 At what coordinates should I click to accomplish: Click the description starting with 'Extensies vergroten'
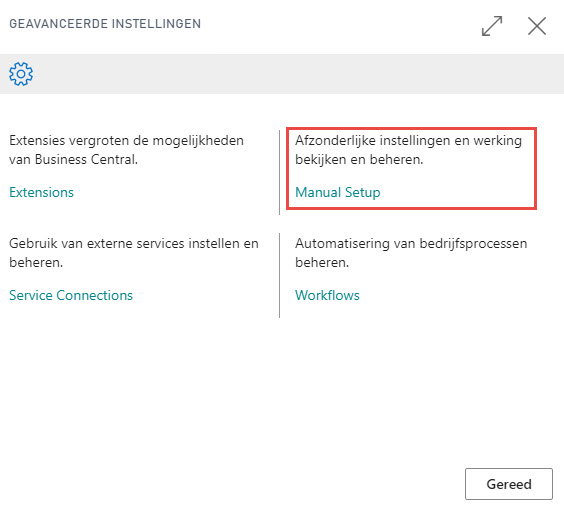pos(127,150)
